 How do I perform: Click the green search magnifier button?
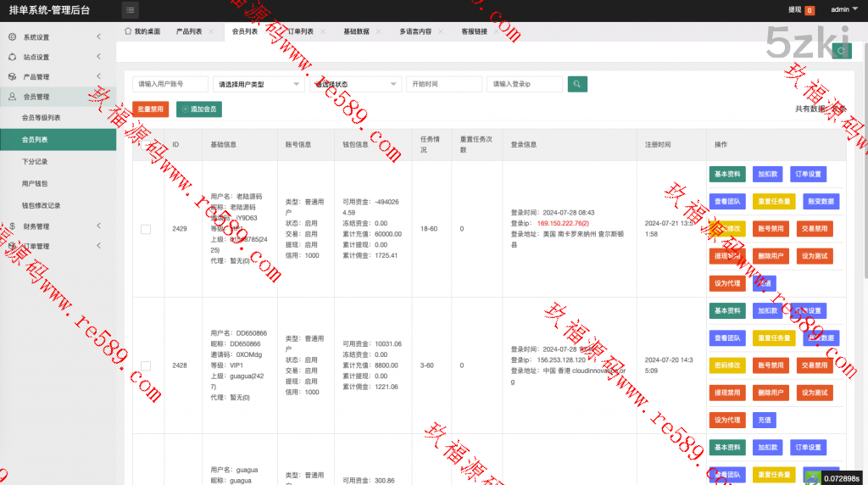[x=577, y=84]
